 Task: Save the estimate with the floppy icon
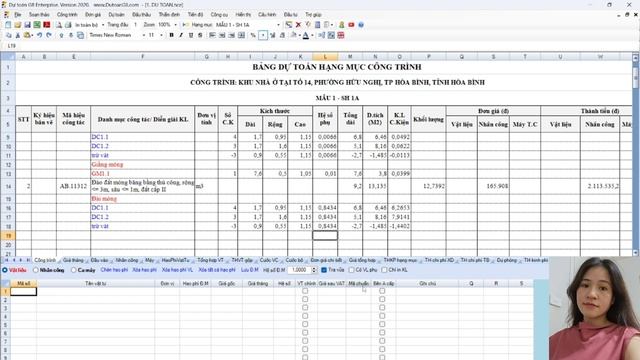(27, 25)
